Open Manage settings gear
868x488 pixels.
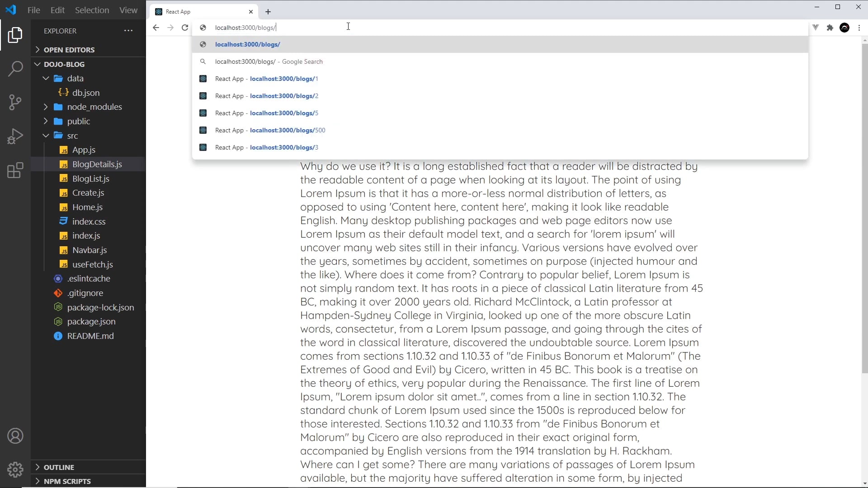(15, 469)
